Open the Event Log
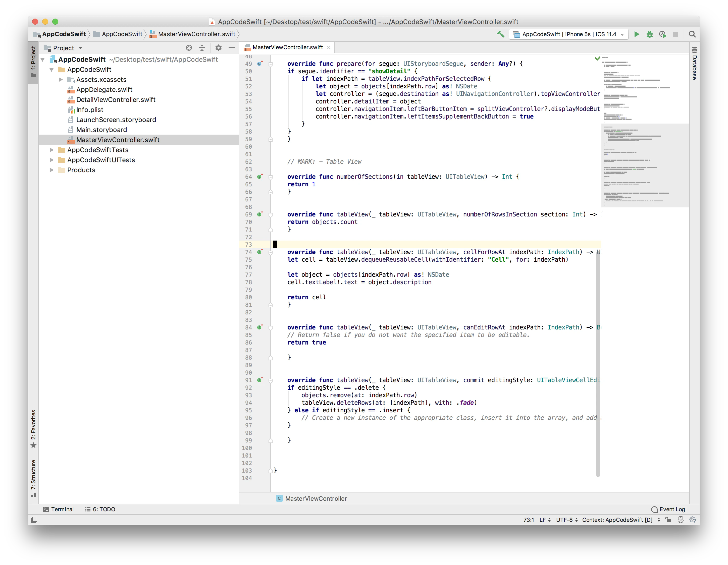Viewport: 728px width, 565px height. 668,509
